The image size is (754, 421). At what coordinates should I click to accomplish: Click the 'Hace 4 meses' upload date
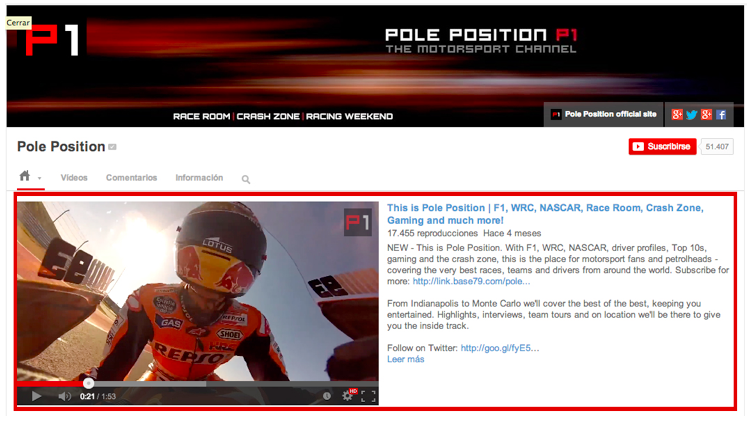(x=512, y=234)
